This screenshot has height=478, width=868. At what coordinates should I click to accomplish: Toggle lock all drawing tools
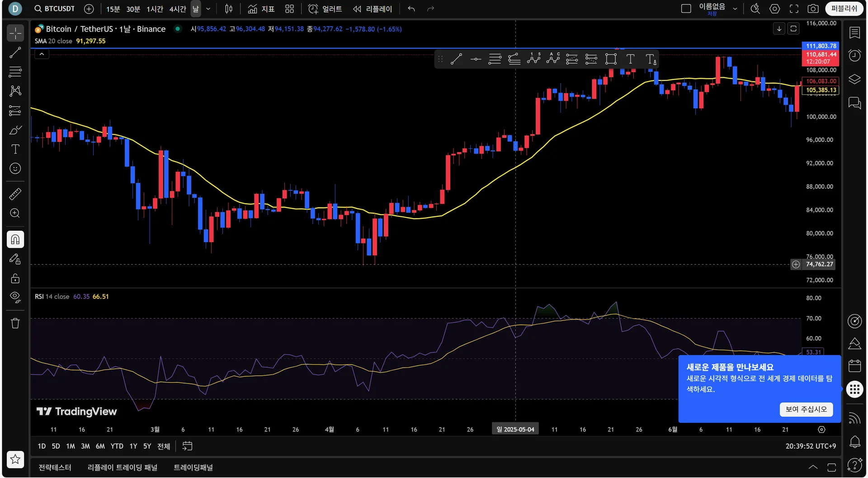tap(15, 278)
